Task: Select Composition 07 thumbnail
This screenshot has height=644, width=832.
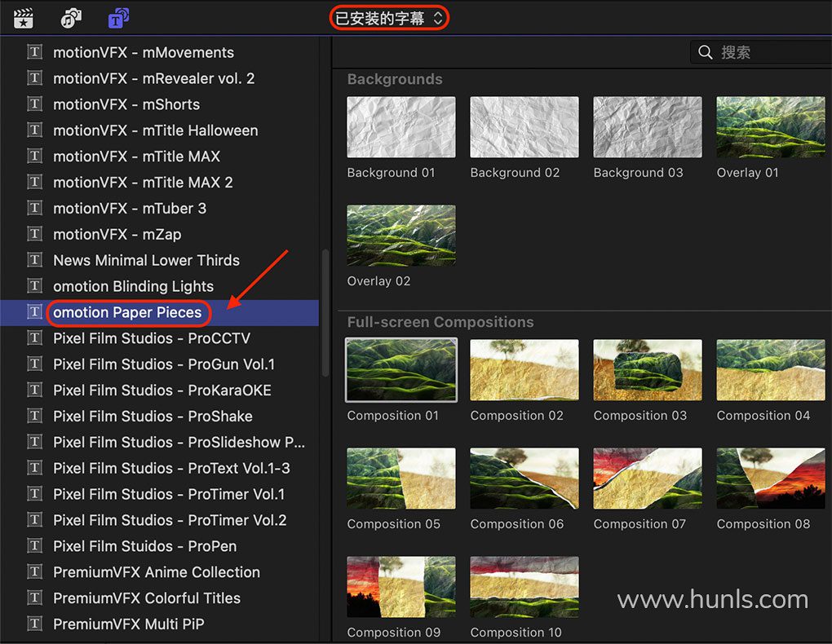Action: pos(648,479)
